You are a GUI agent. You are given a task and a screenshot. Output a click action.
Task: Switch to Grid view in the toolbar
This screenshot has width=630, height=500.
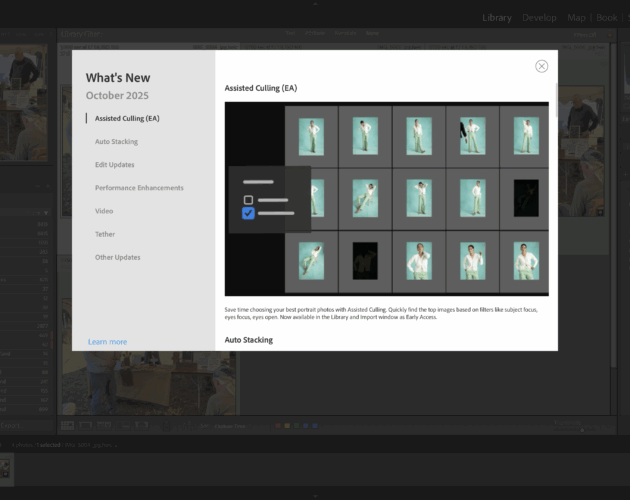point(68,425)
